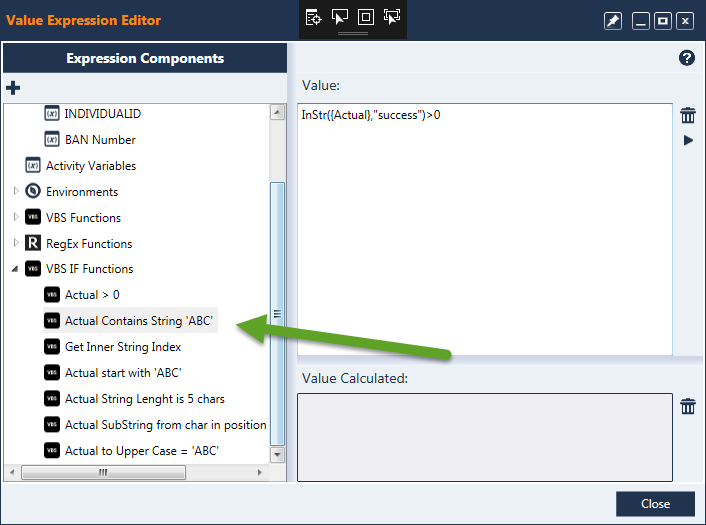Delete the Value expression with trash icon

[688, 115]
